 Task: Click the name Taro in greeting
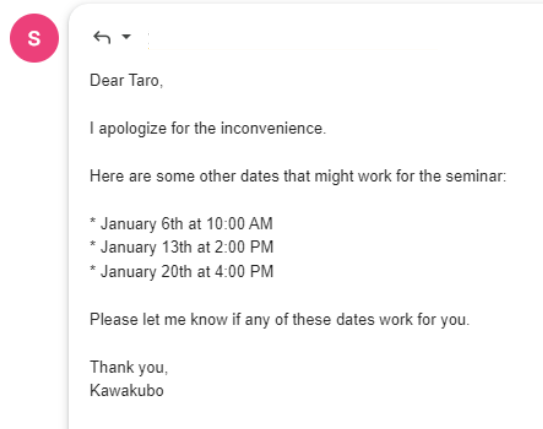click(145, 81)
